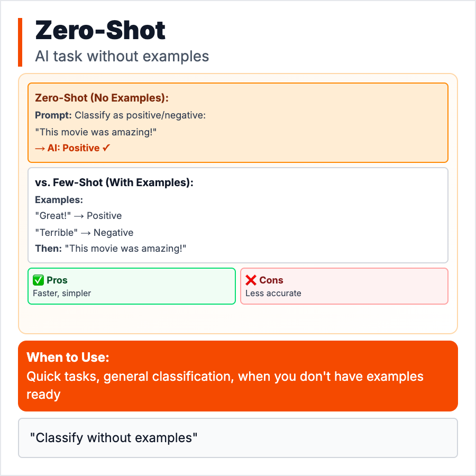Select the 'Zero-Shot' main title
This screenshot has height=476, width=476.
click(x=100, y=31)
